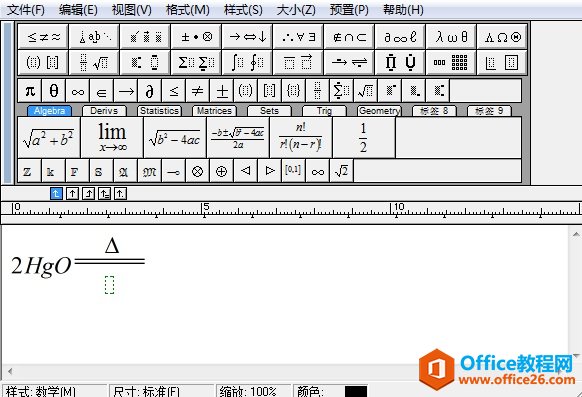Click the empty slot under the reaction arrow
This screenshot has height=397, width=582.
tap(109, 285)
